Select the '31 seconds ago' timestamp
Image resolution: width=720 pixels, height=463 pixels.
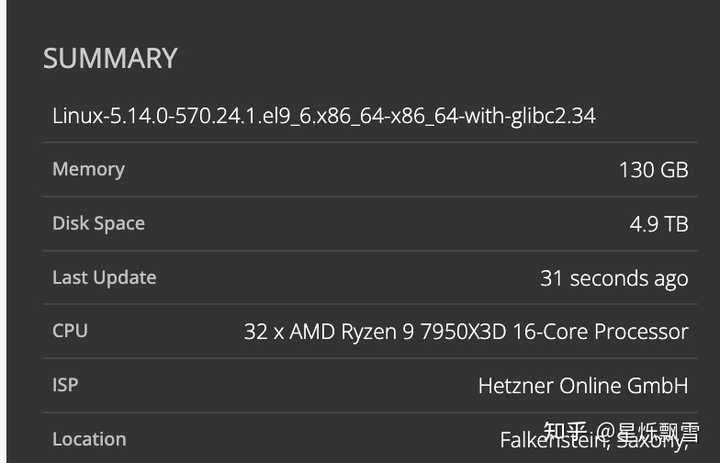point(614,278)
